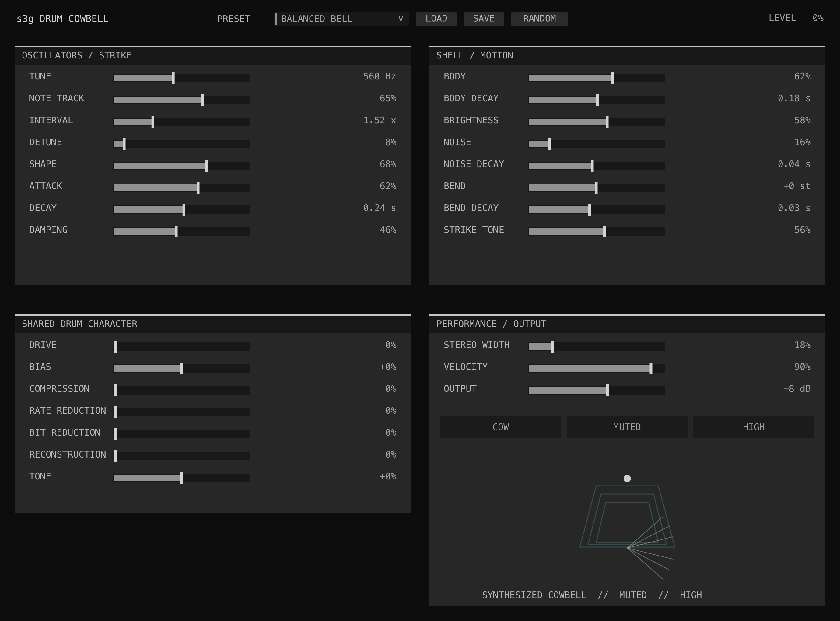Click the INTERVAL slider
This screenshot has height=621, width=840.
[x=182, y=121]
